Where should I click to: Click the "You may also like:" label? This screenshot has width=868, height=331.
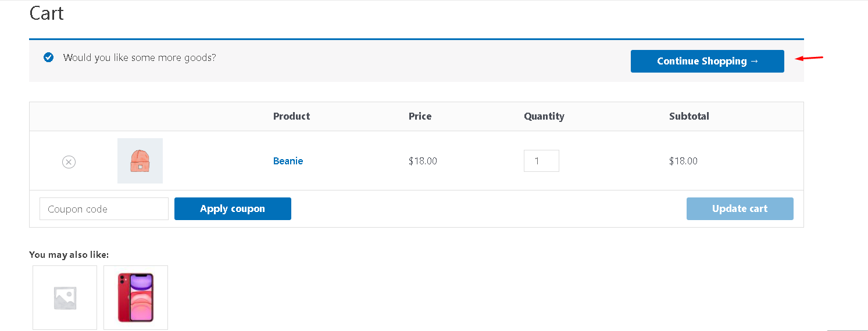[69, 254]
